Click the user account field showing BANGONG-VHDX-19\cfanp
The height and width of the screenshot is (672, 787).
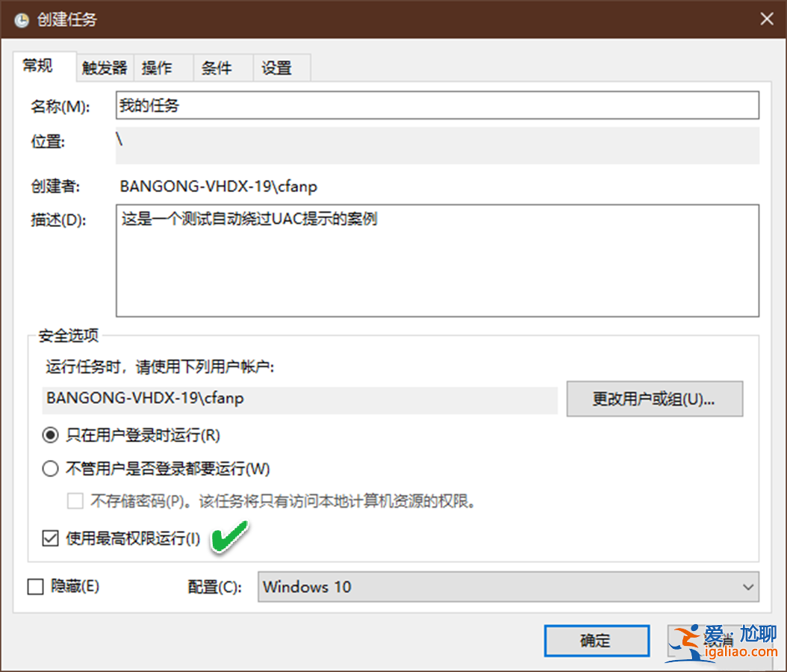pos(299,398)
